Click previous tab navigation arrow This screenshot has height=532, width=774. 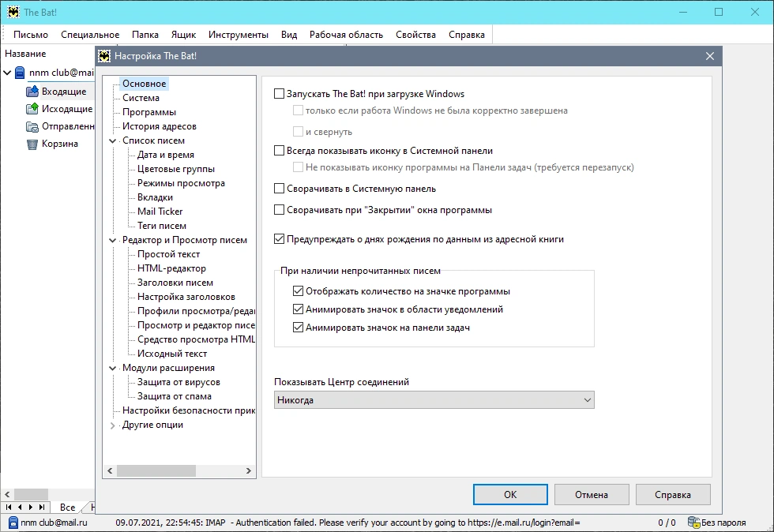pyautogui.click(x=20, y=507)
